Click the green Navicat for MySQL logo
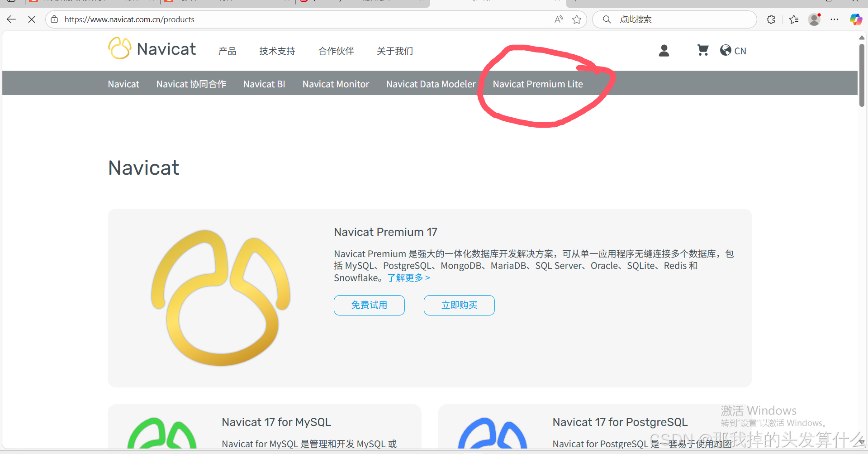Image resolution: width=868 pixels, height=454 pixels. pyautogui.click(x=162, y=433)
